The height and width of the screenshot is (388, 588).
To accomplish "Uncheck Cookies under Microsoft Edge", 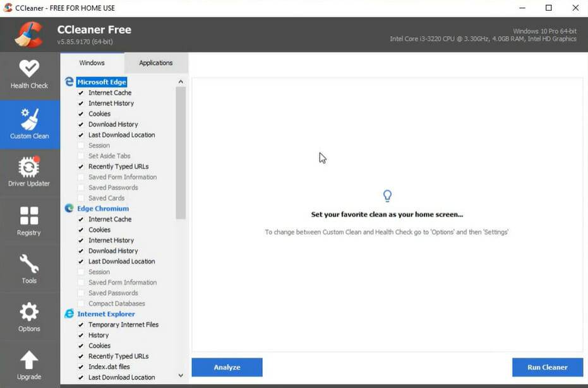I will (81, 114).
